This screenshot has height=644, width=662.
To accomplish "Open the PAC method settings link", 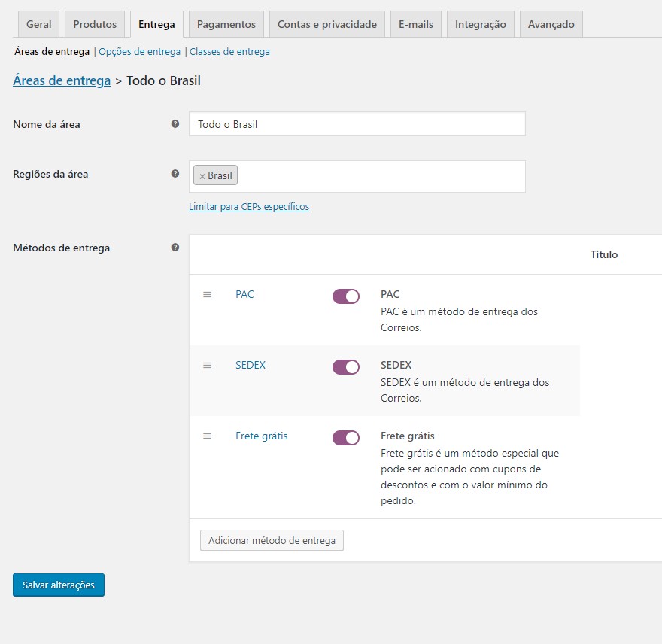I will [244, 294].
